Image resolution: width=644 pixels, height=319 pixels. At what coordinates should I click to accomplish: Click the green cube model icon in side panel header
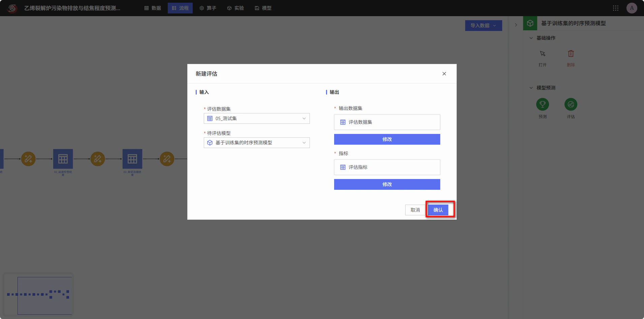[530, 23]
